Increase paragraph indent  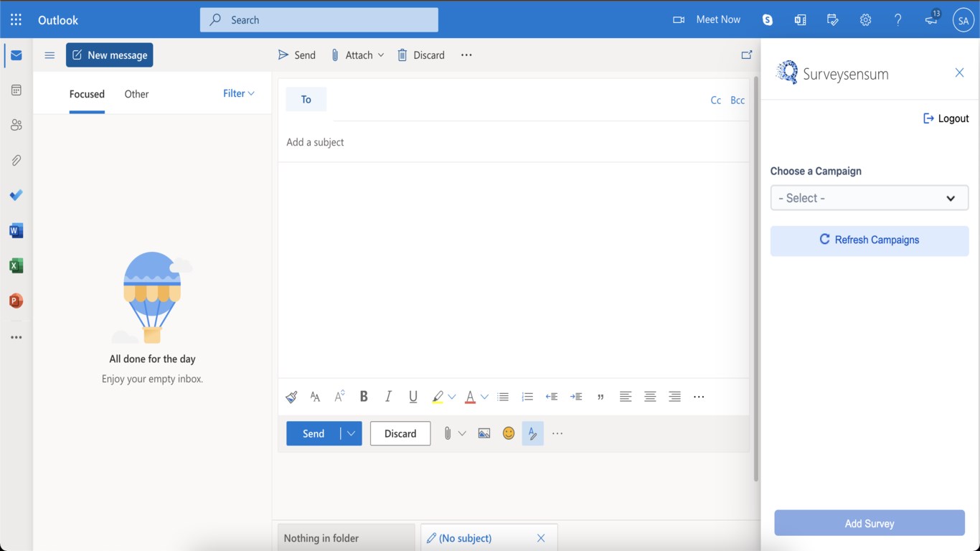(576, 397)
